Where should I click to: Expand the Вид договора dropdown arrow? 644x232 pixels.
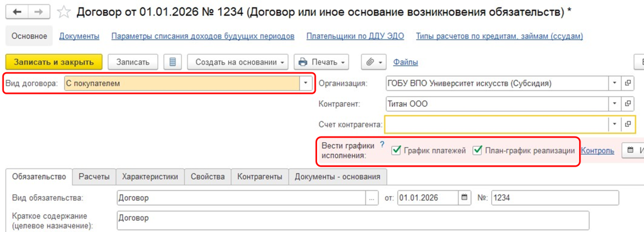(x=306, y=84)
